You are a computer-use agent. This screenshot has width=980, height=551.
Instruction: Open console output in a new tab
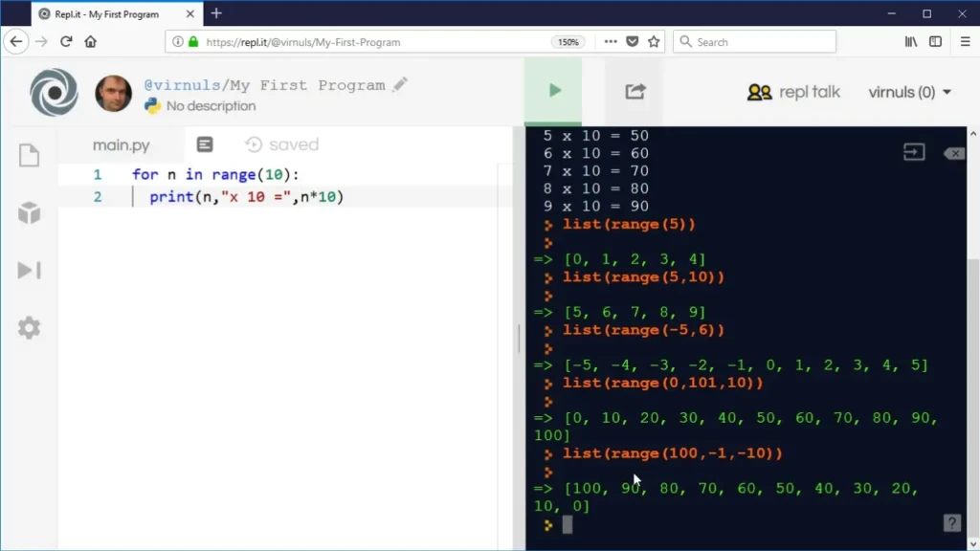913,151
